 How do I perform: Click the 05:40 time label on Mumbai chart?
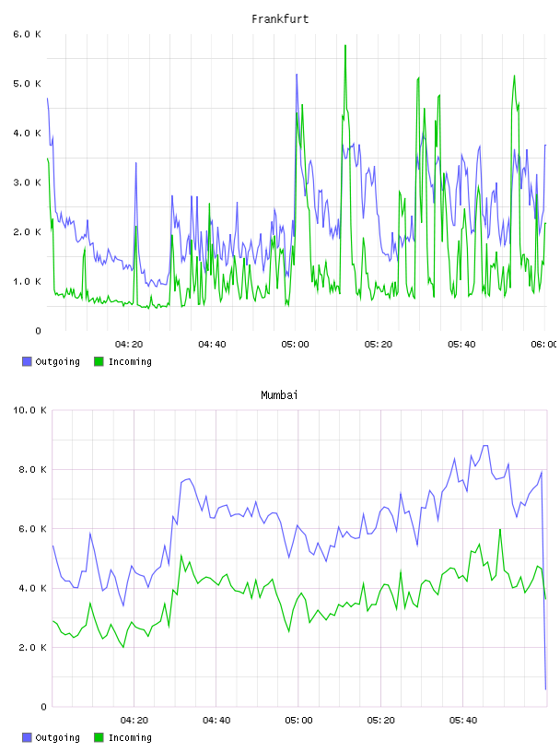pos(463,721)
